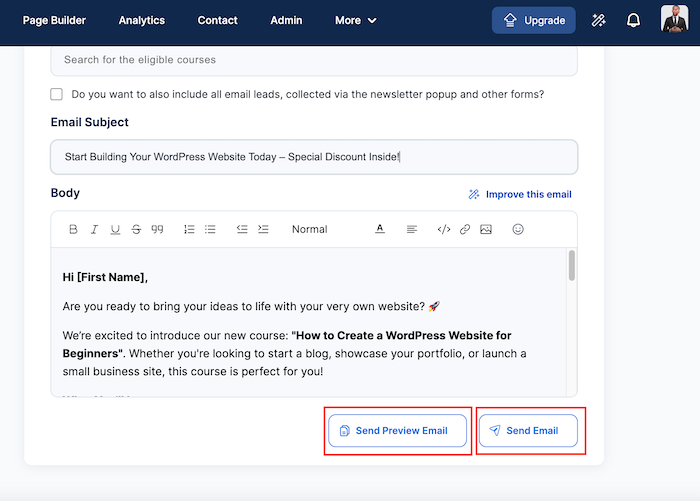Insert a blockquote

tap(157, 230)
